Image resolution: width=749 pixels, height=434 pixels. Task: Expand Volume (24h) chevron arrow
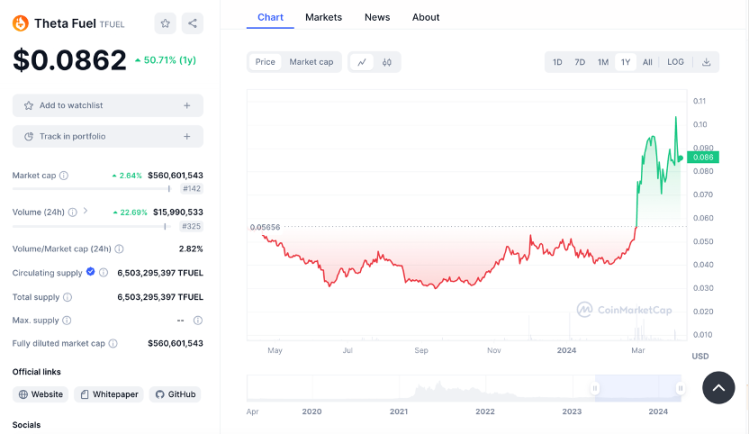click(x=86, y=211)
